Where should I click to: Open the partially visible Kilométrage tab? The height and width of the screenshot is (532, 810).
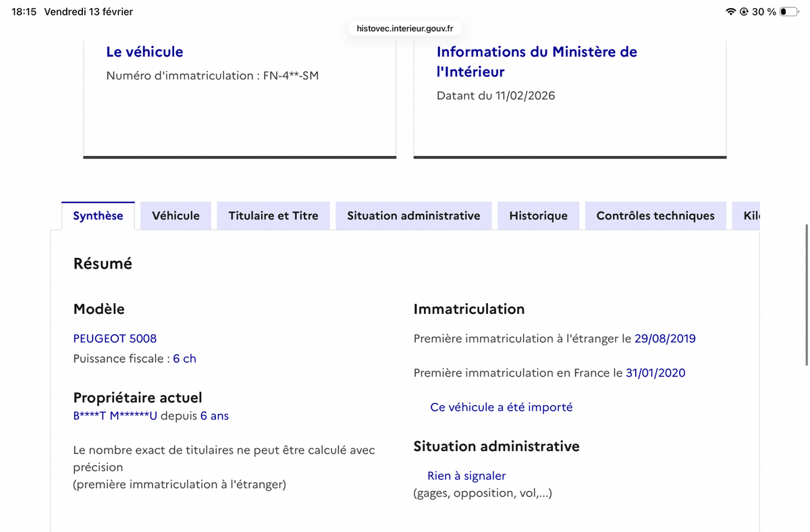[x=747, y=216]
